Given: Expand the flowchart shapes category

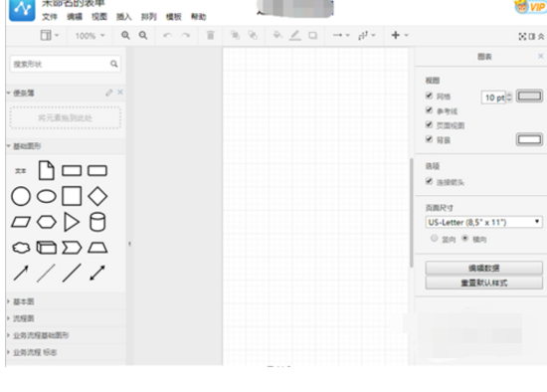Looking at the screenshot, I should pyautogui.click(x=24, y=318).
